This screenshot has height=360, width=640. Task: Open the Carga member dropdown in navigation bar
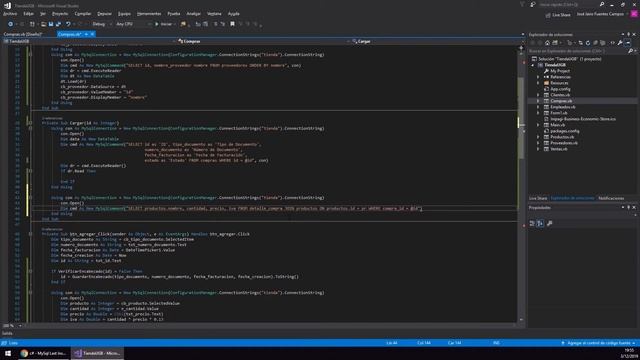(x=436, y=41)
